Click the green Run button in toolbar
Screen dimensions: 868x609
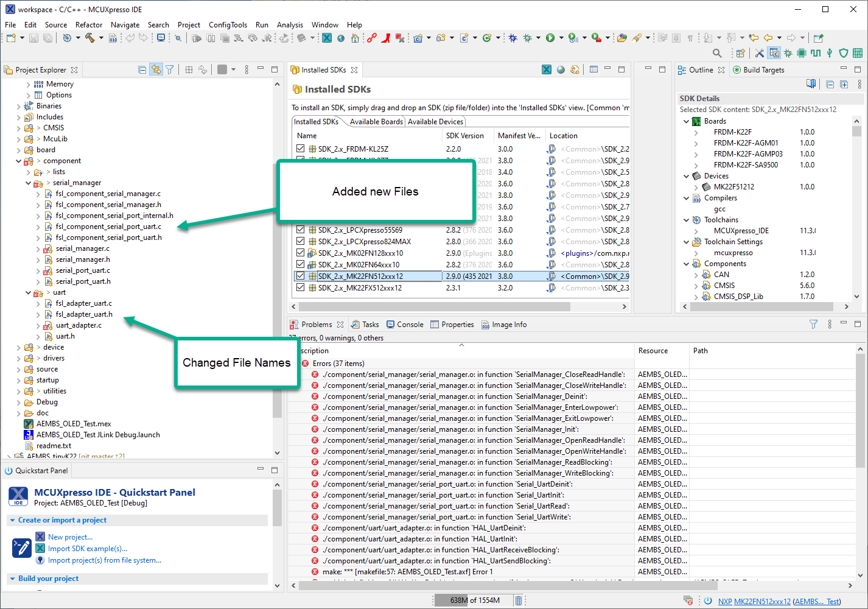550,38
